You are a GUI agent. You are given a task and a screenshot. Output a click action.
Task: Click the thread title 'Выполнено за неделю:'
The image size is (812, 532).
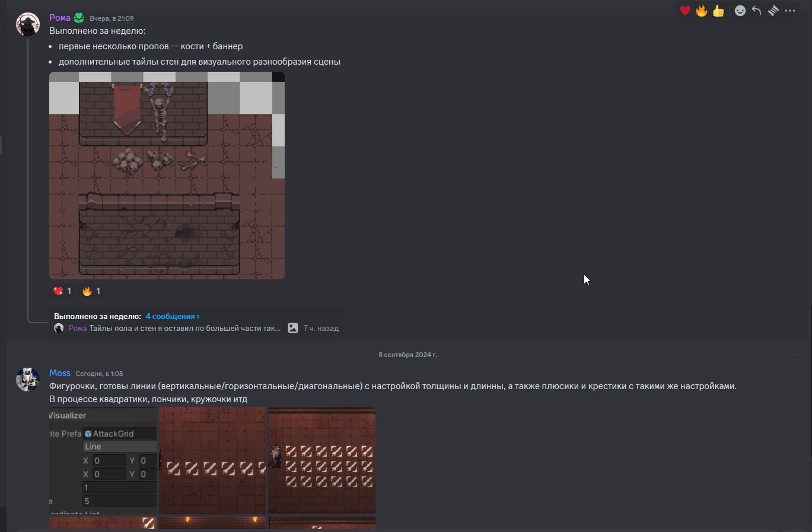97,316
